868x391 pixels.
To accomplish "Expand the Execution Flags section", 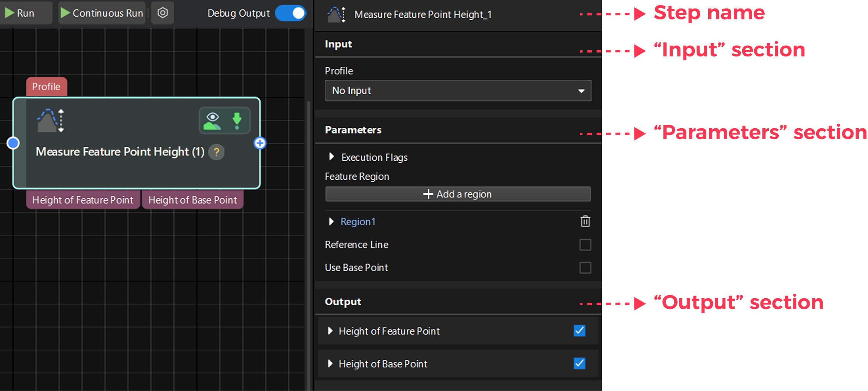I will [331, 157].
